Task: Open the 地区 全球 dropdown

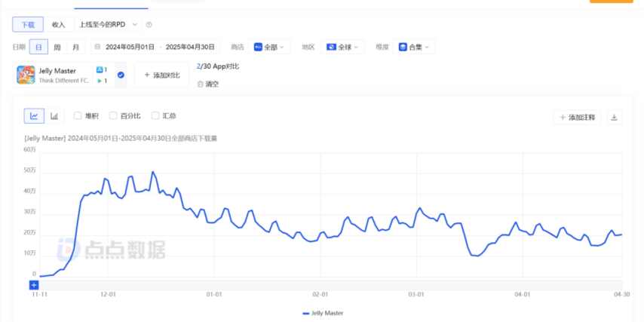Action: (342, 47)
